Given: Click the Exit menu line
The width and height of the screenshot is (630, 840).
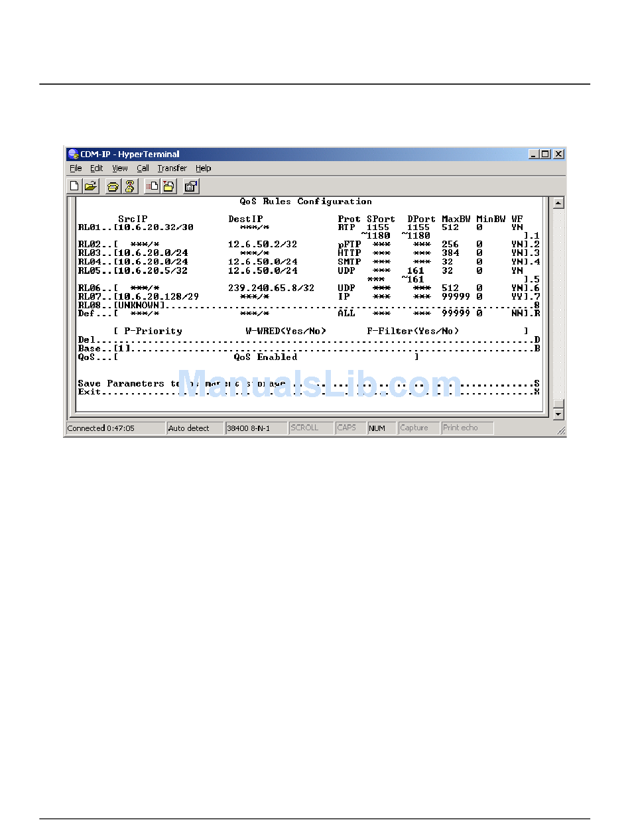Looking at the screenshot, I should click(309, 392).
